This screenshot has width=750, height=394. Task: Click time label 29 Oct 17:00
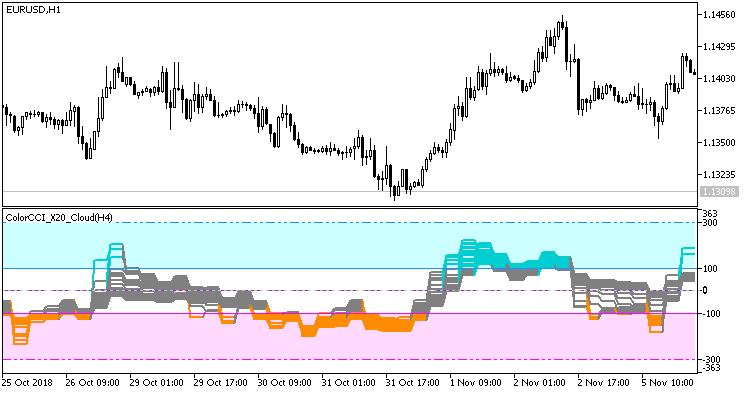pyautogui.click(x=221, y=383)
